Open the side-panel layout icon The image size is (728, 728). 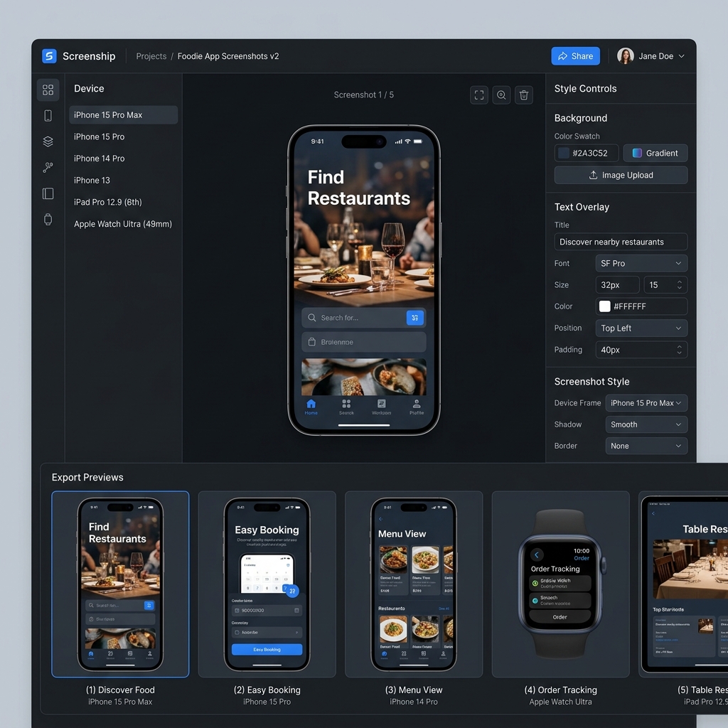click(48, 193)
